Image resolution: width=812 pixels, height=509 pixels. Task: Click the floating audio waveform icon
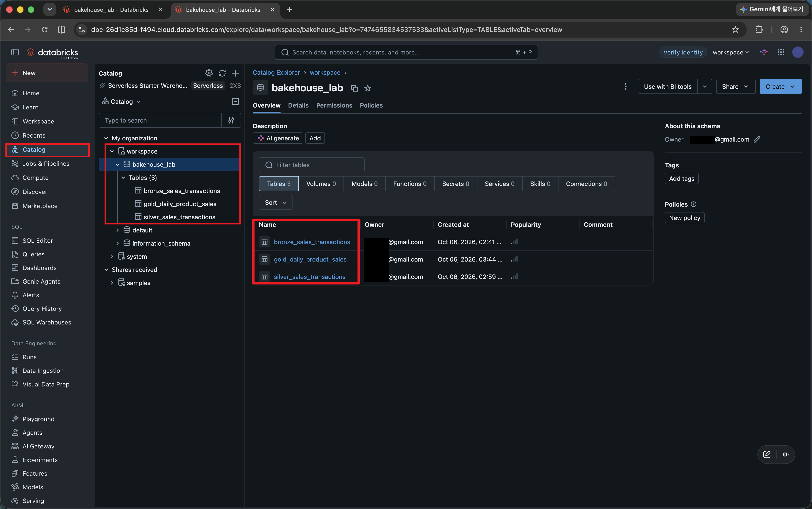tap(786, 455)
